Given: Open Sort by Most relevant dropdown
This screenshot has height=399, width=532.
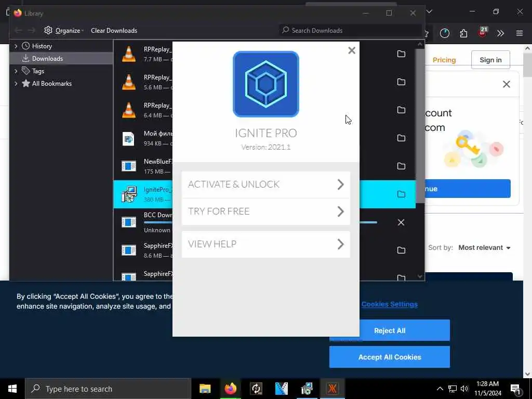Looking at the screenshot, I should click(484, 248).
